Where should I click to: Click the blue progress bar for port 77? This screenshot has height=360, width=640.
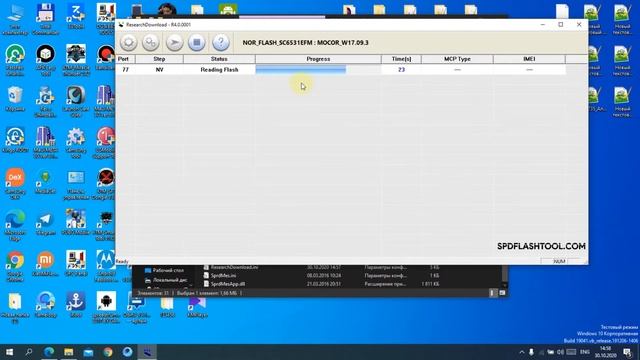coord(301,70)
